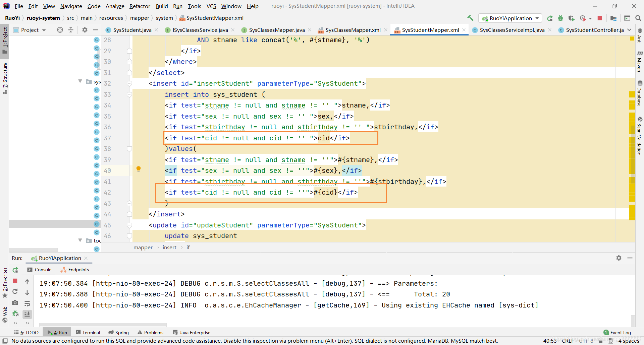The width and height of the screenshot is (644, 345).
Task: Stop the app using top toolbar red square
Action: pyautogui.click(x=600, y=18)
